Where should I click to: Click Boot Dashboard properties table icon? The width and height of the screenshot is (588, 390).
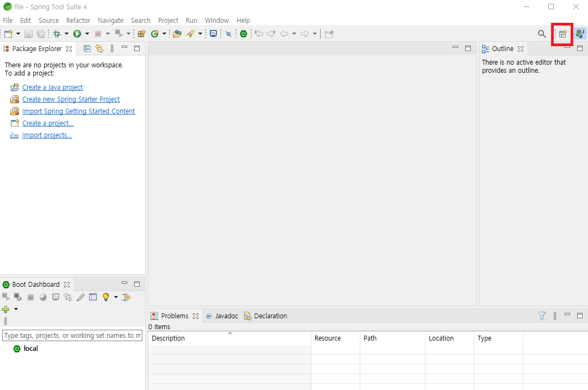[x=93, y=297]
